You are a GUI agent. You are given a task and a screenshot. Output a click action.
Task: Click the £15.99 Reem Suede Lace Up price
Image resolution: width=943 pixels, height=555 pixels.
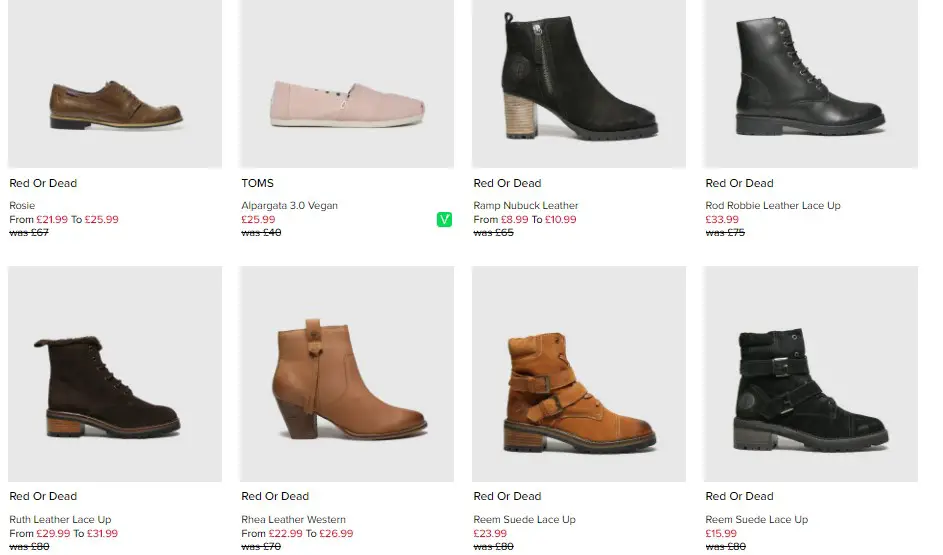(x=721, y=533)
